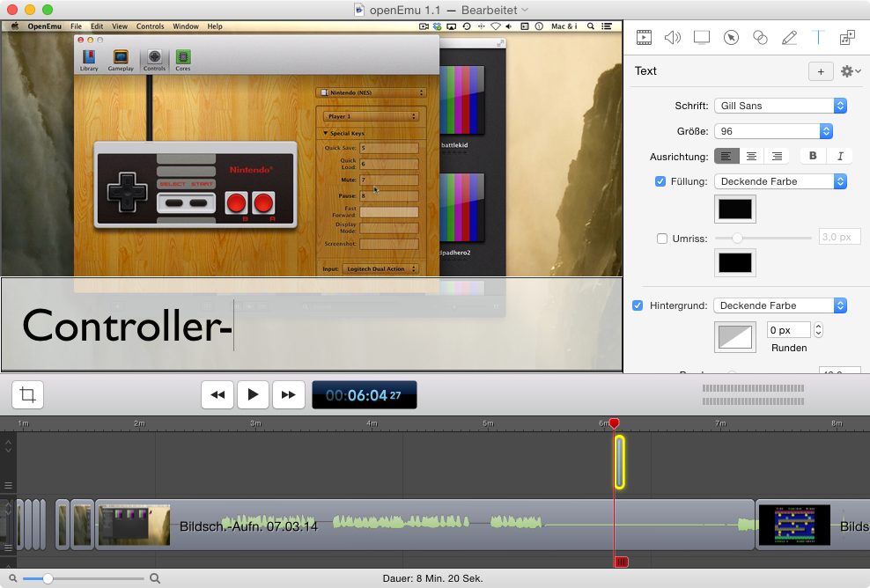Open the Schrift font dropdown

780,106
